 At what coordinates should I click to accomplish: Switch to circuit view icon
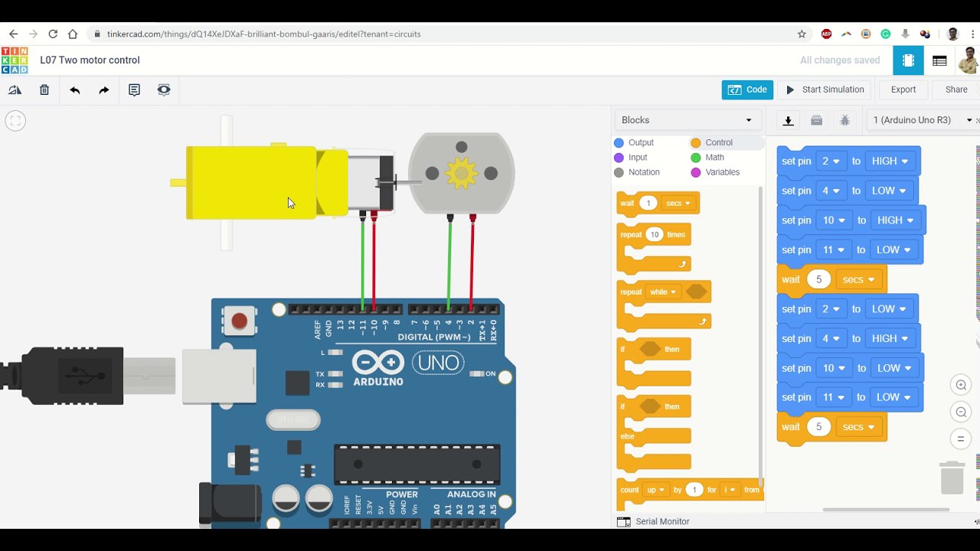coord(908,60)
